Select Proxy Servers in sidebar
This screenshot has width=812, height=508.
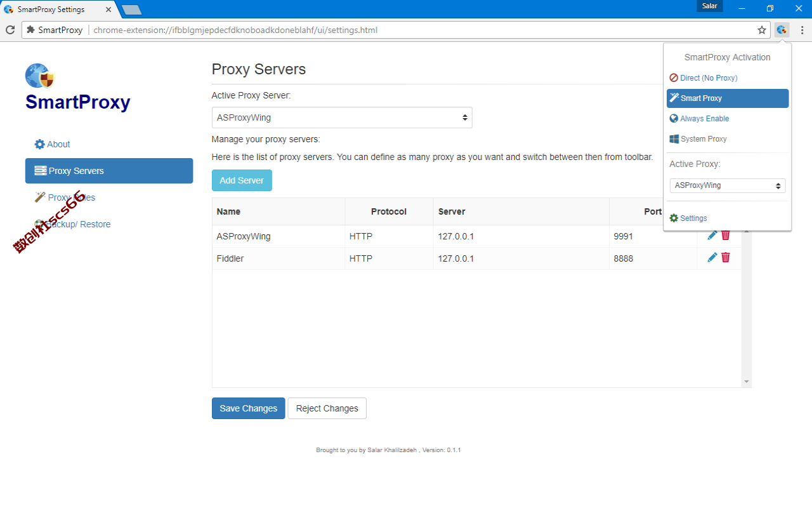(x=109, y=171)
